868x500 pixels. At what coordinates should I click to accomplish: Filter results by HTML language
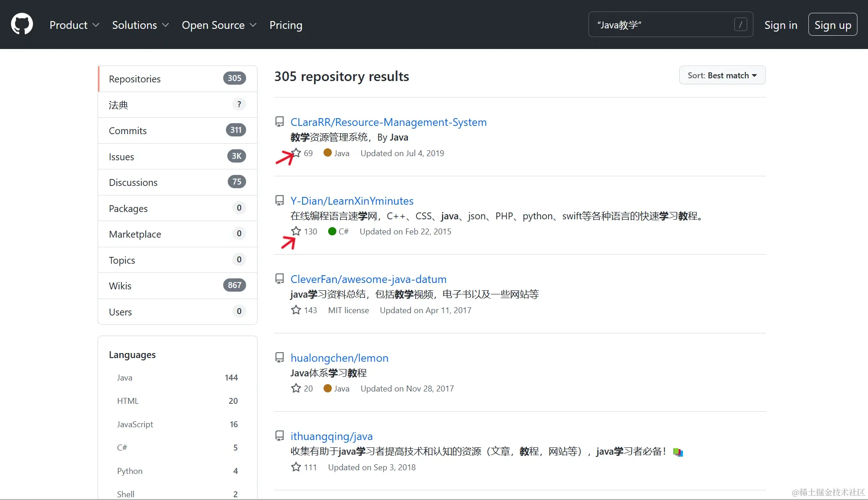177,401
